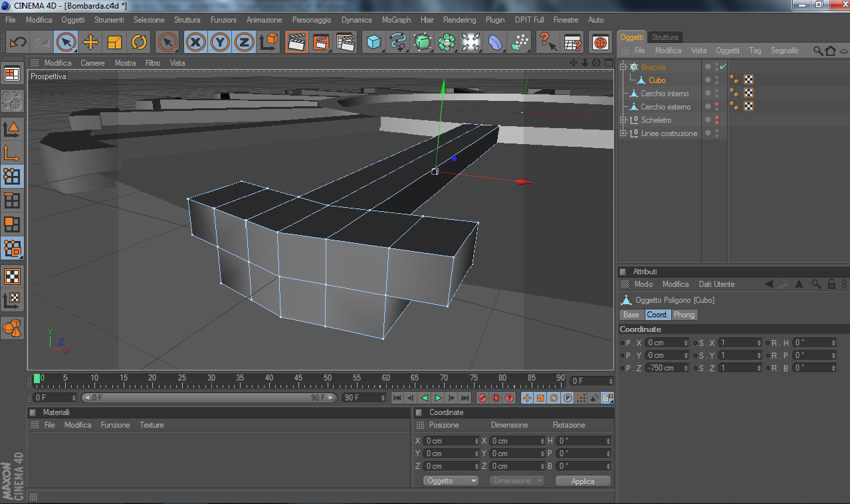Switch to the Struttura tab
The width and height of the screenshot is (850, 504).
tap(665, 37)
